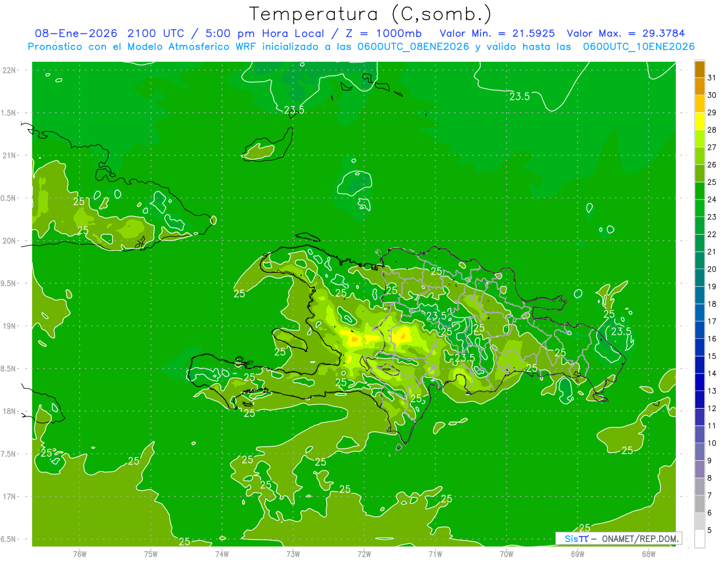Click the "75W" longitude axis label

[150, 554]
